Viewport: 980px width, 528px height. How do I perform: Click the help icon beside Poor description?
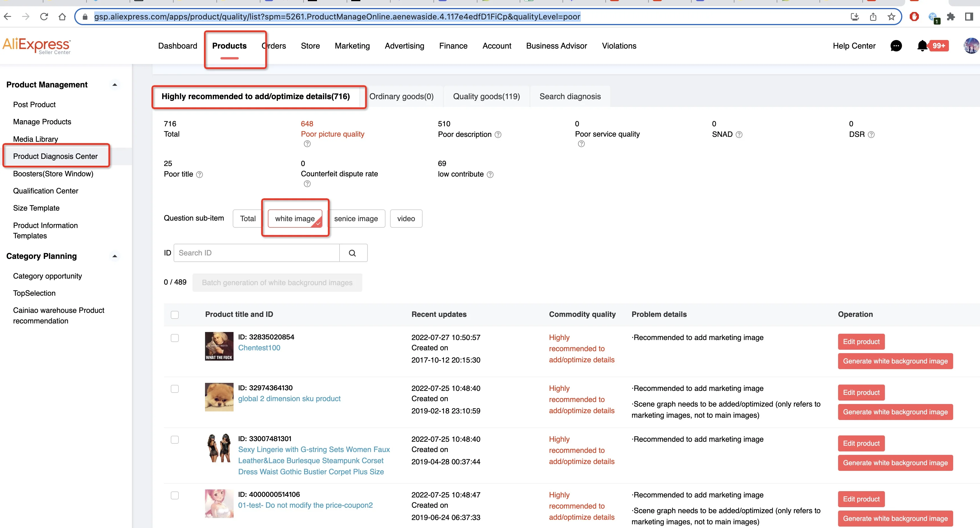pyautogui.click(x=498, y=135)
